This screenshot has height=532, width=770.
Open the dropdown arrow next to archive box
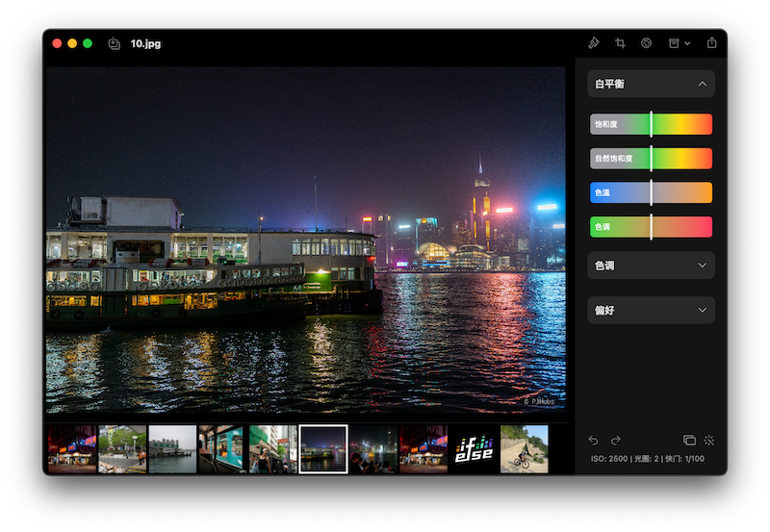(687, 43)
